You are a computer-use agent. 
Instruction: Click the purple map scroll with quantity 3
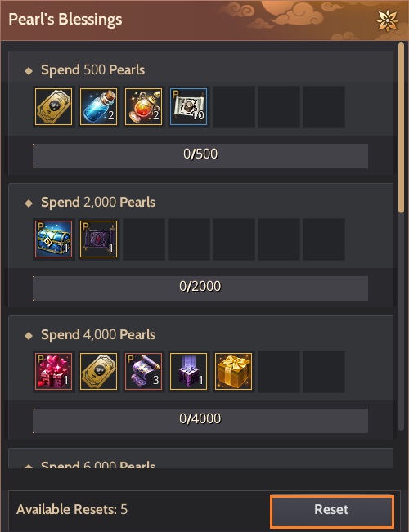(x=144, y=372)
